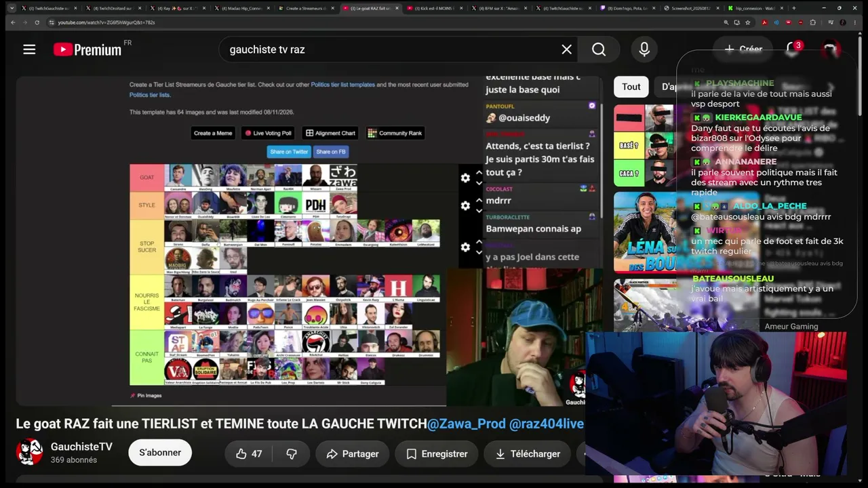
Task: Switch to the Screenshot_20260812 tab
Action: pyautogui.click(x=690, y=8)
